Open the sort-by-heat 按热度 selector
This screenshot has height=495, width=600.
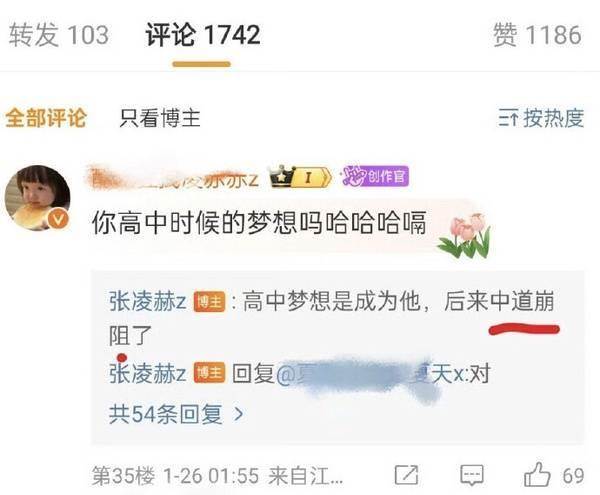click(x=541, y=118)
